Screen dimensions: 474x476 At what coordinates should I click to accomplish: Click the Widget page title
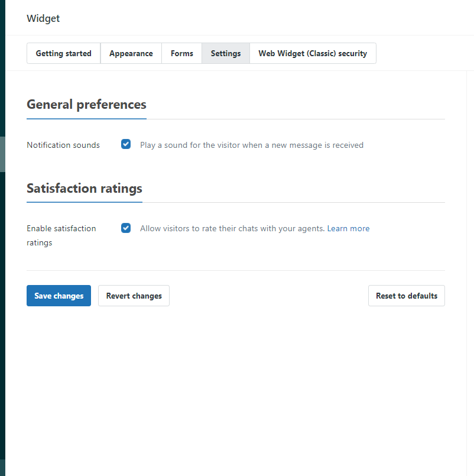(x=43, y=18)
